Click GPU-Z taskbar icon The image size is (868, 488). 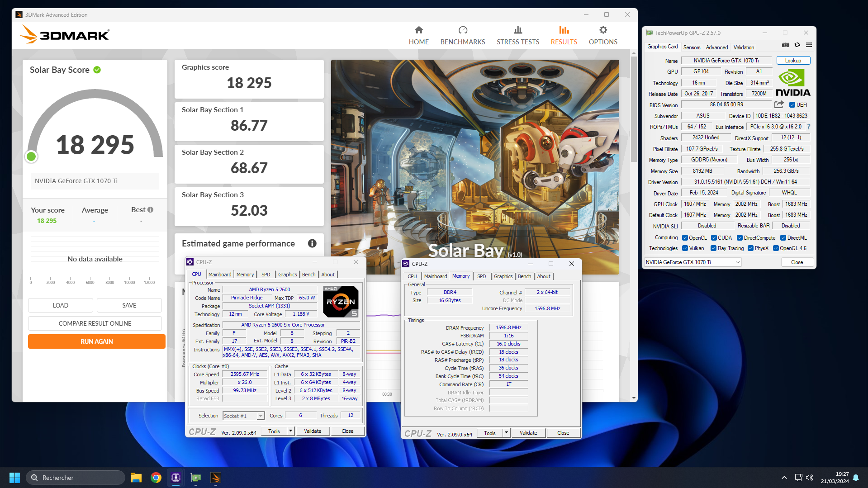[x=196, y=478]
